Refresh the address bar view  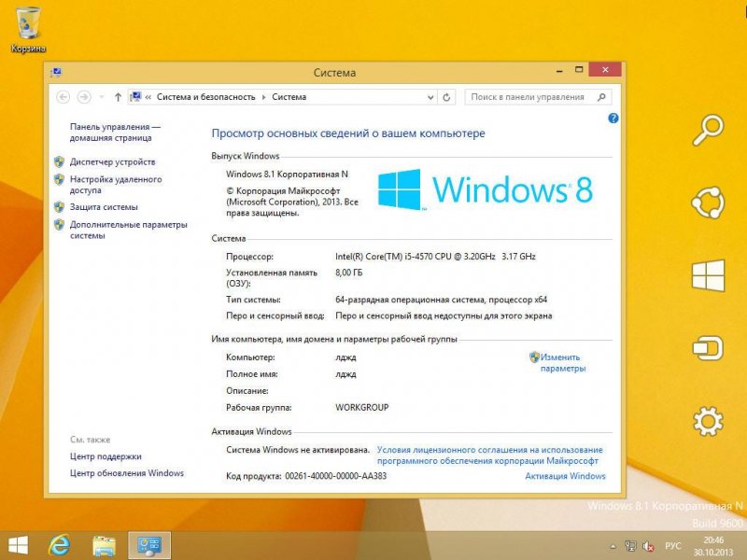pos(446,97)
